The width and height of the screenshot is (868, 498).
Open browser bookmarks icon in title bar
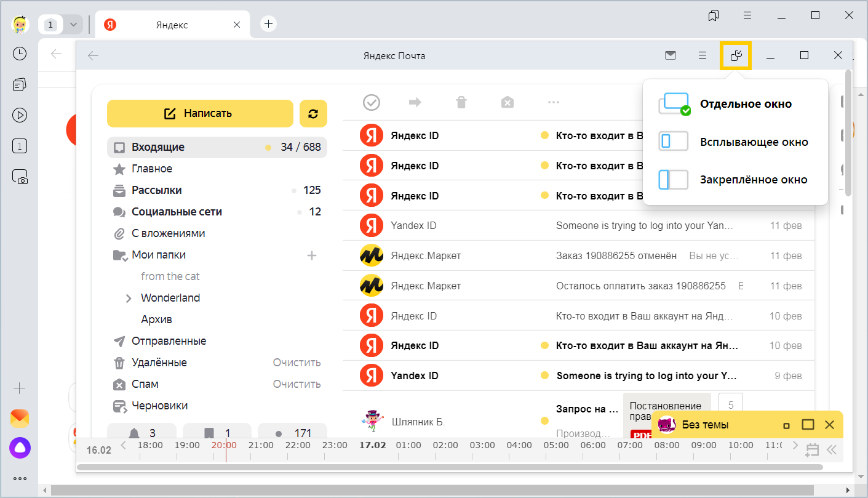pyautogui.click(x=714, y=16)
